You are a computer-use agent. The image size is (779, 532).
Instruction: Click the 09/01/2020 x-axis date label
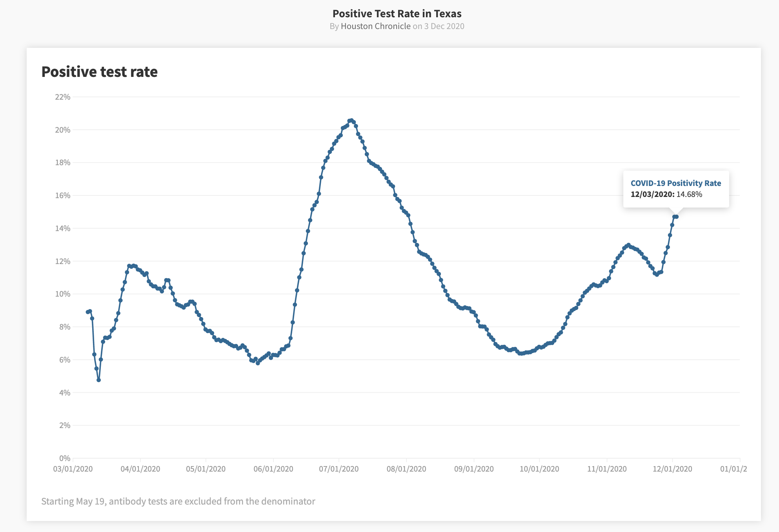473,469
